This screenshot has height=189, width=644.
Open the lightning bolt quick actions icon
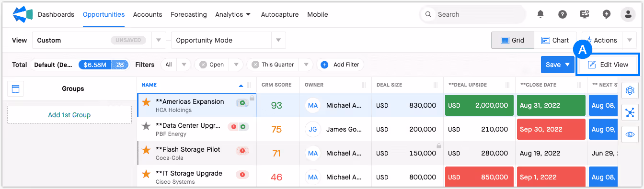tap(607, 14)
